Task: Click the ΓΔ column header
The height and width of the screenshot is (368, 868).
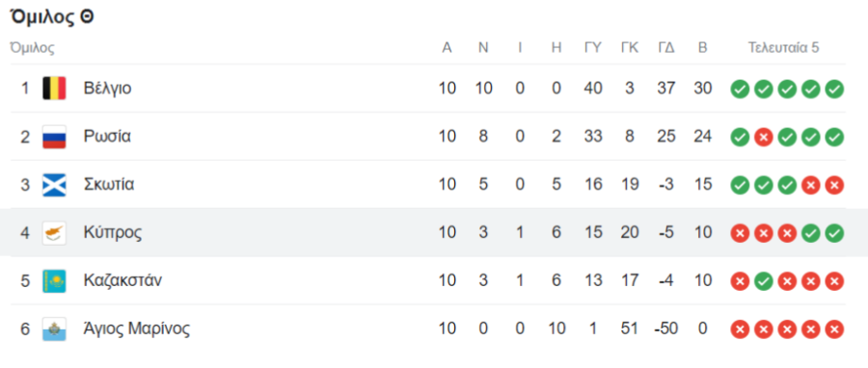Action: point(665,48)
